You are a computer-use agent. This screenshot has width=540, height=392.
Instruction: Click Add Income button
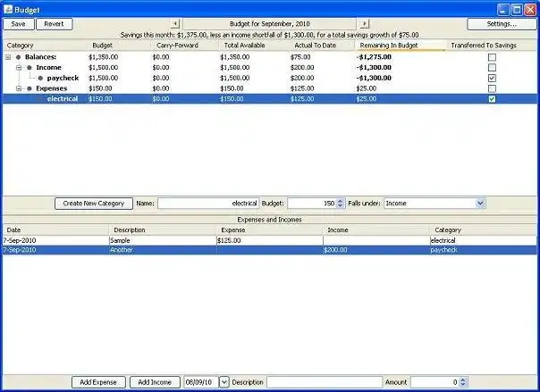(155, 382)
